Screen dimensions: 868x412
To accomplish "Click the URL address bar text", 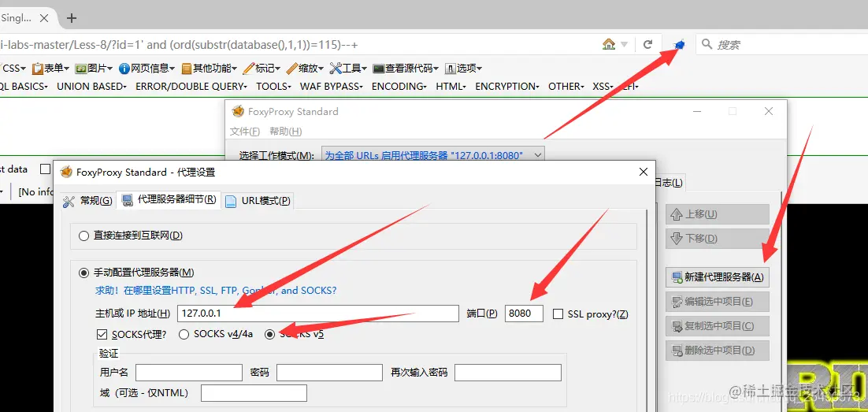I will [178, 44].
